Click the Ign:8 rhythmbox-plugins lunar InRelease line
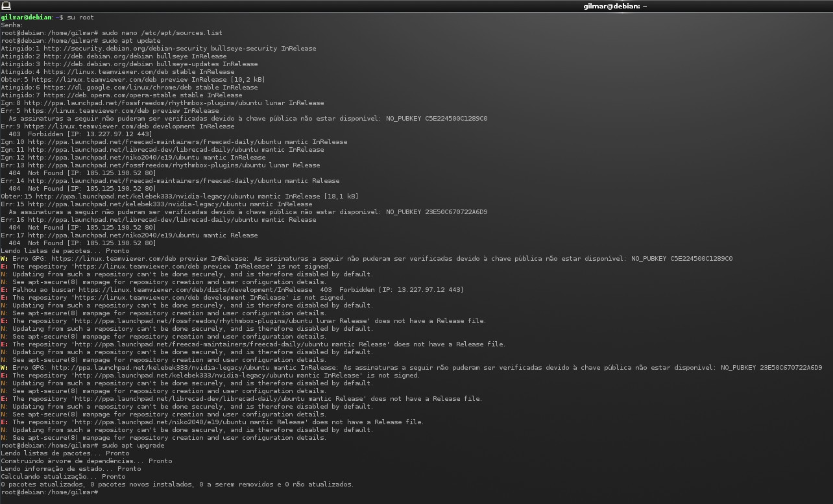 (162, 102)
